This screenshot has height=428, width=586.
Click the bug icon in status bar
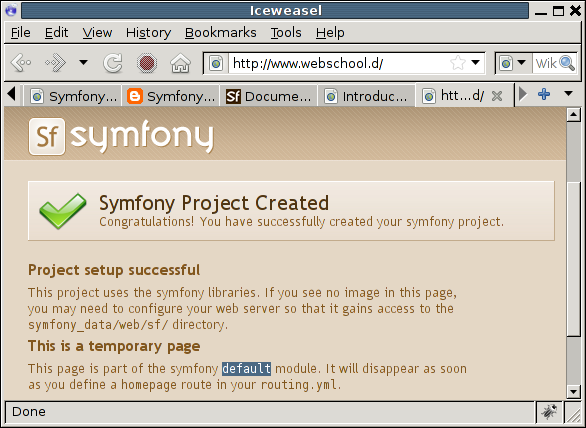(x=549, y=412)
